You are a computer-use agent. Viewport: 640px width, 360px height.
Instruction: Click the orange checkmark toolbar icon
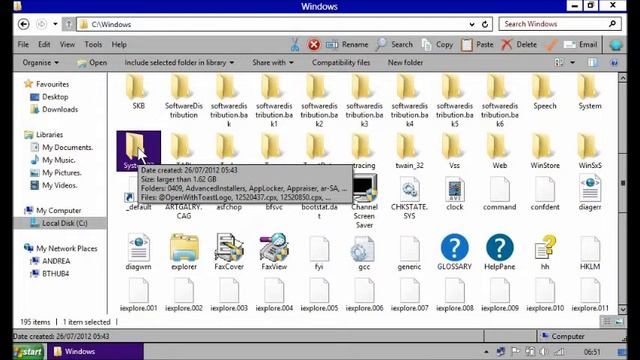[551, 44]
